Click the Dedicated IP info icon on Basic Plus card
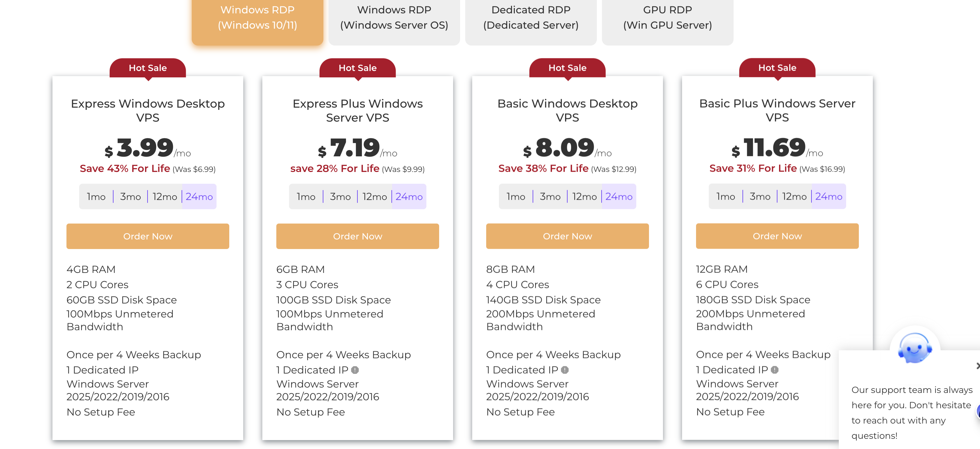Viewport: 980px width, 449px height. pos(775,369)
